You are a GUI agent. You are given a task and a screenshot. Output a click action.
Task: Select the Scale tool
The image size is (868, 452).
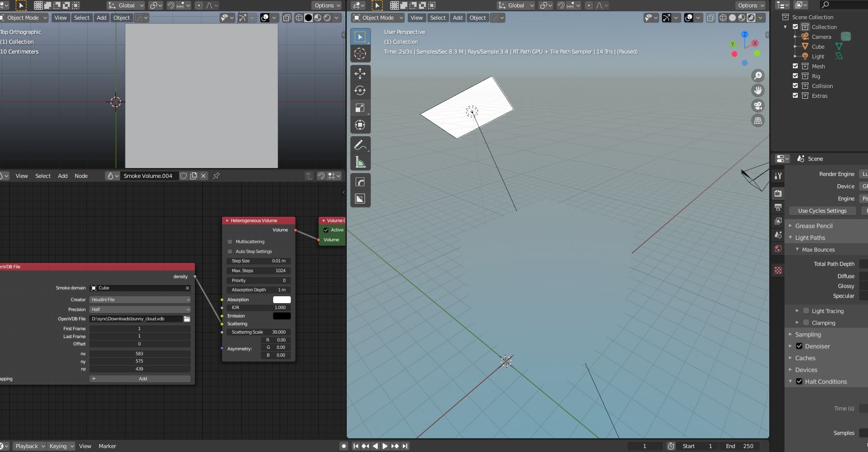(360, 108)
